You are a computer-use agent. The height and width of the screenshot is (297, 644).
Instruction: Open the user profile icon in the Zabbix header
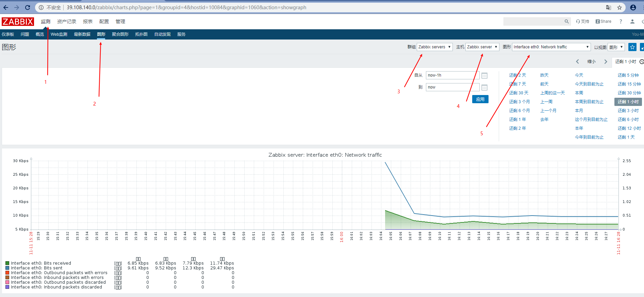click(x=632, y=21)
